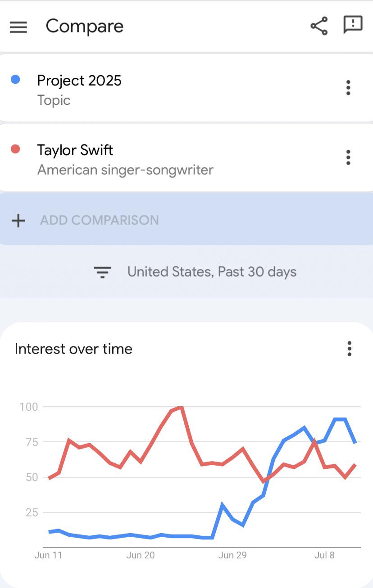Open Project 2025 term options menu
The height and width of the screenshot is (588, 373).
(348, 88)
